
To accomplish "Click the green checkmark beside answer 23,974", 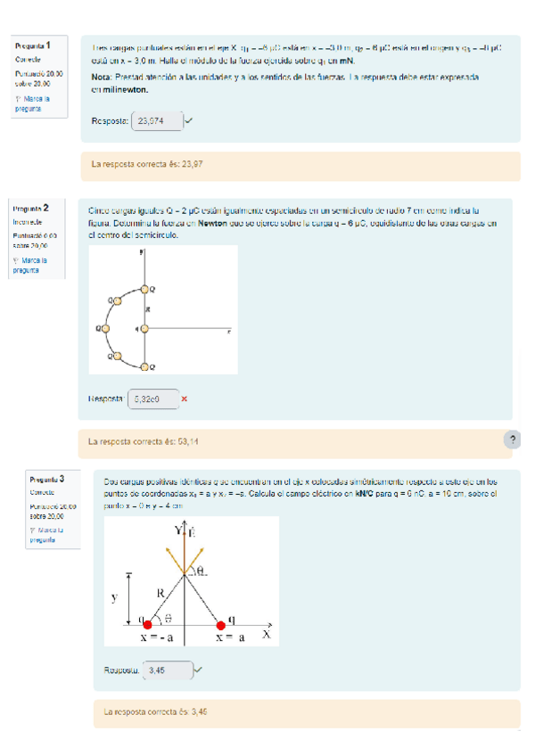I will point(189,120).
